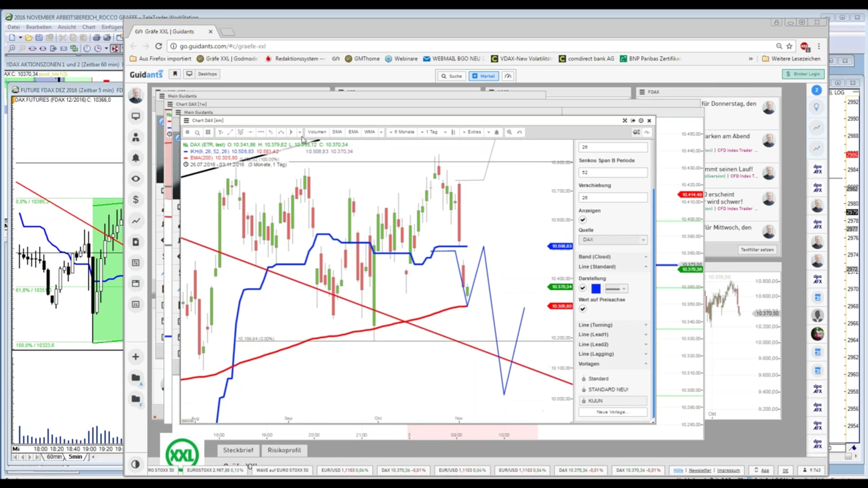This screenshot has width=868, height=488.
Task: Add the Volumen indicator
Action: [317, 132]
